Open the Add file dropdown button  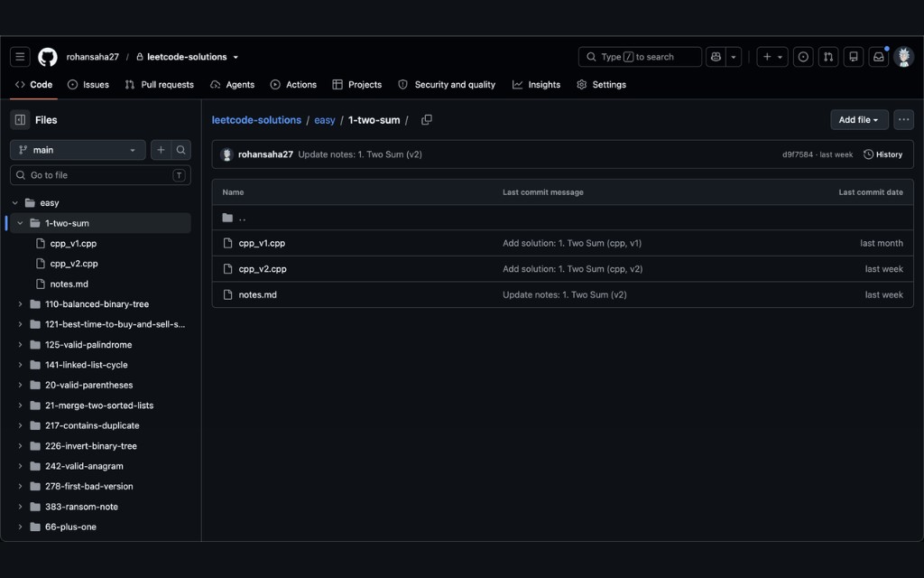[x=859, y=120]
